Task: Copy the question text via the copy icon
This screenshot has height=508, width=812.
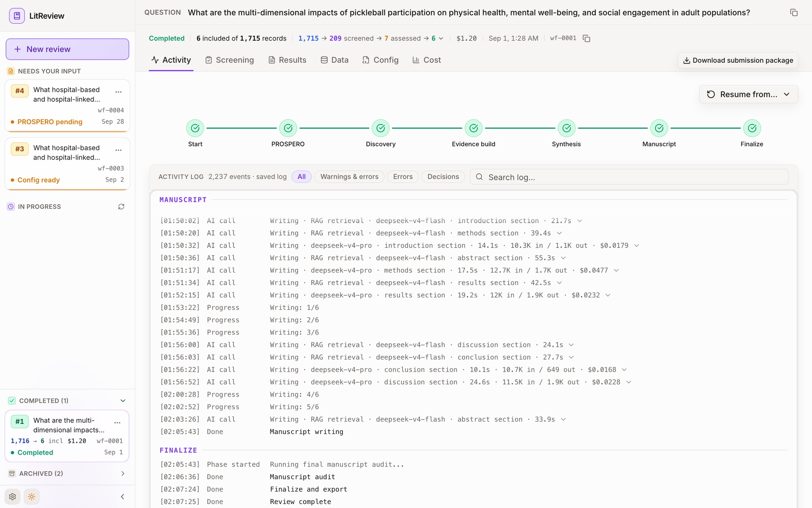Action: [x=794, y=12]
